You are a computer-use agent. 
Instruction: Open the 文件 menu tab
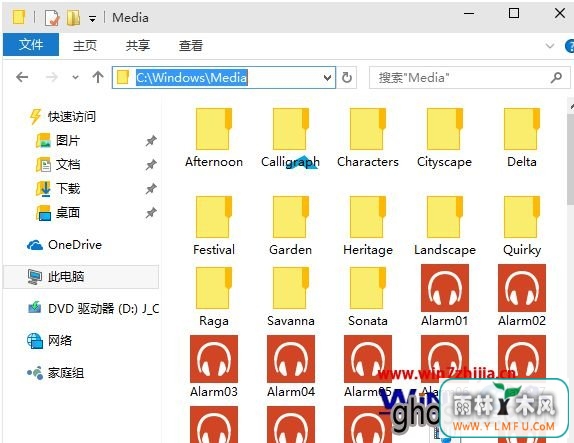tap(31, 45)
